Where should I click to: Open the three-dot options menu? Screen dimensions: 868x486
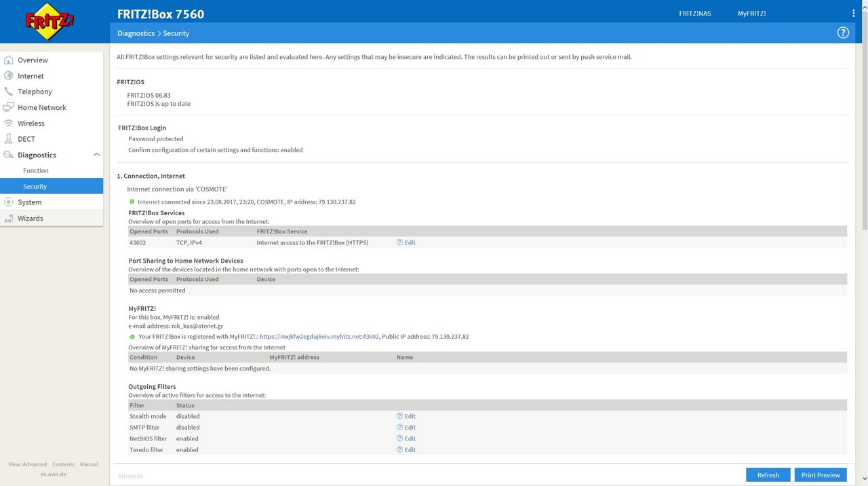click(853, 14)
